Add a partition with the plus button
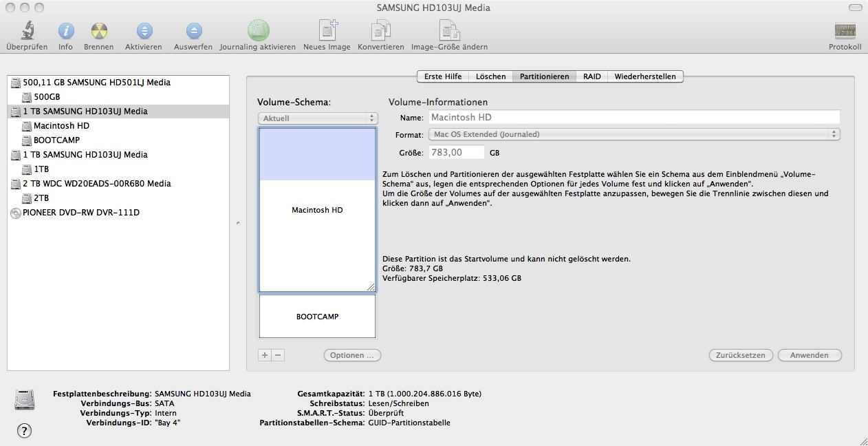Viewport: 868px width, 446px height. [265, 355]
